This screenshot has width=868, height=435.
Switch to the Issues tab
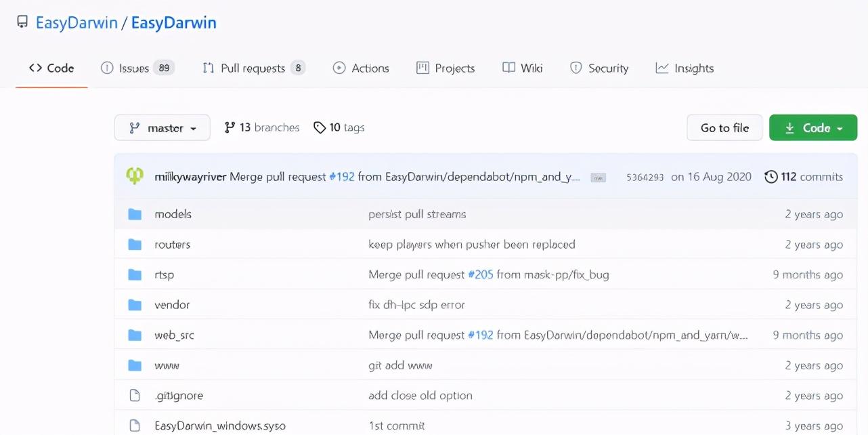coord(137,68)
